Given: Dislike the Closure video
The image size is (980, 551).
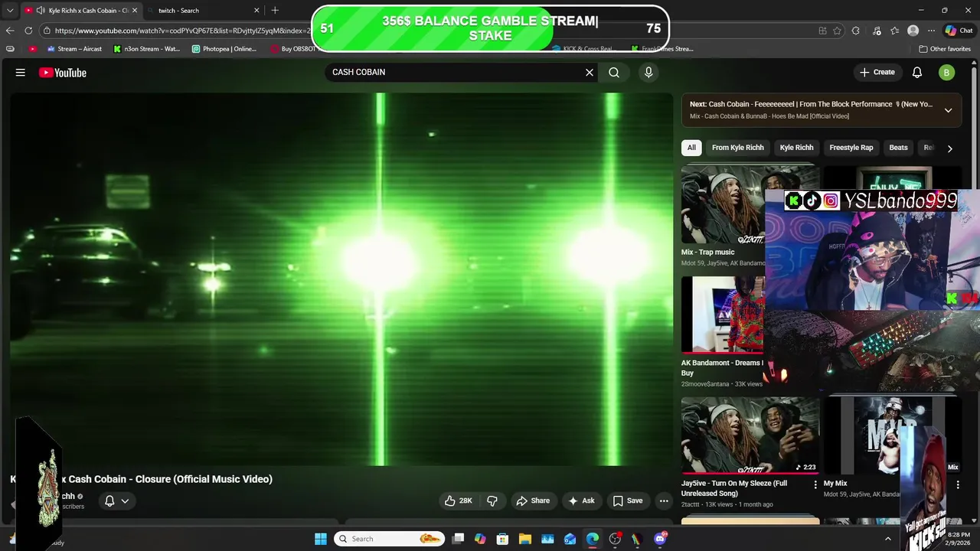Looking at the screenshot, I should click(492, 500).
